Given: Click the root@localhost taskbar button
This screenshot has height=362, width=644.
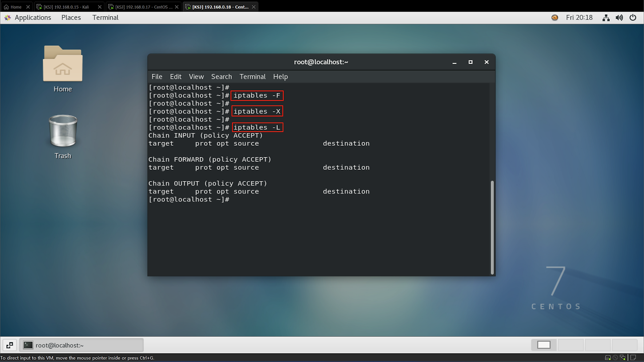Looking at the screenshot, I should point(82,345).
